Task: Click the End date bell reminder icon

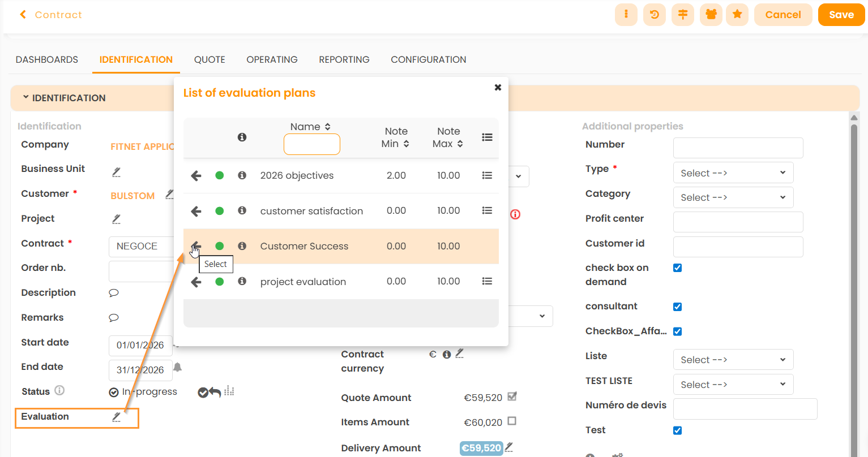Action: (177, 368)
